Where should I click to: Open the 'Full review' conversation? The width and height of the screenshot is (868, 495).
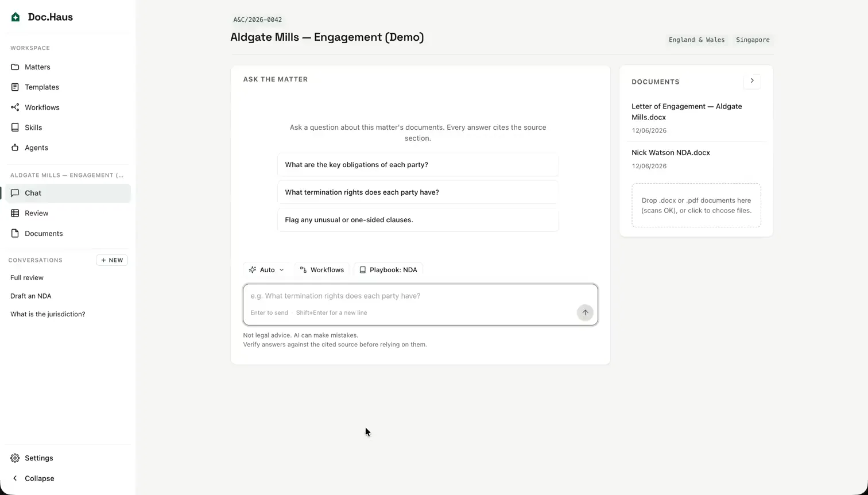coord(27,278)
